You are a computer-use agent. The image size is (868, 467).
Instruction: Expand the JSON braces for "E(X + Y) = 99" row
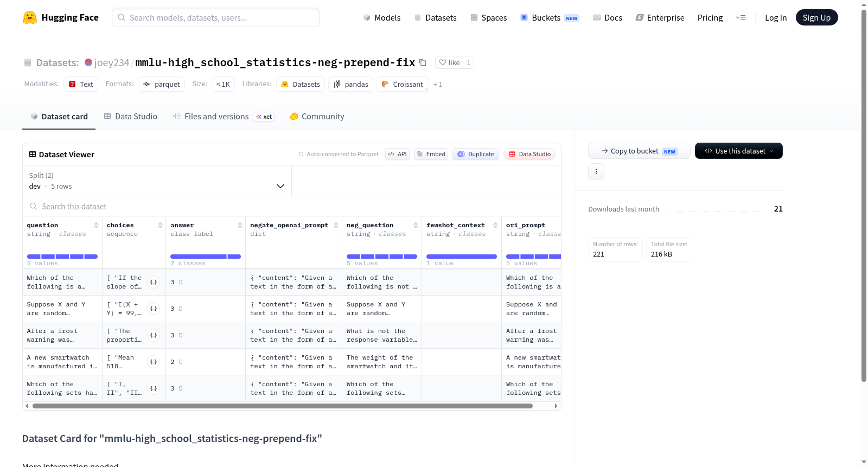pyautogui.click(x=154, y=309)
